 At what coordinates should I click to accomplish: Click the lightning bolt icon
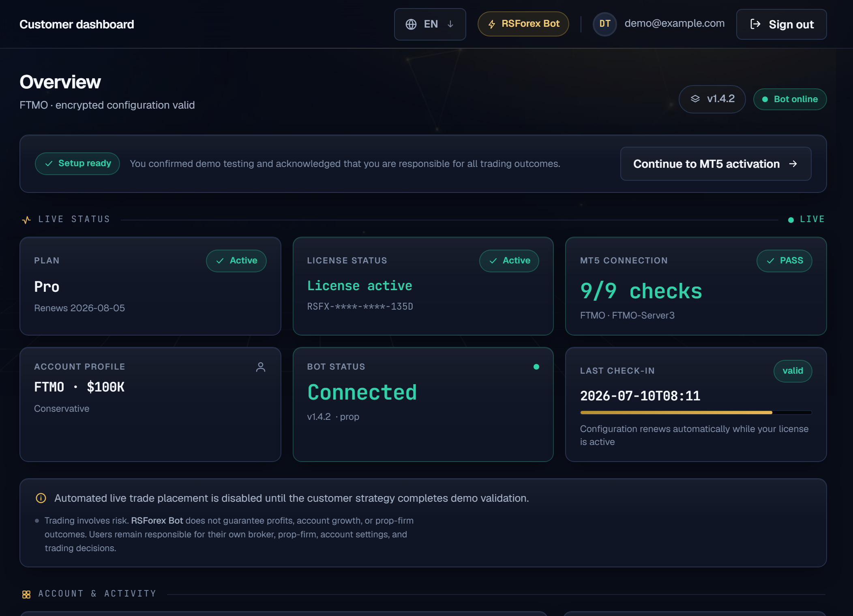tap(492, 24)
